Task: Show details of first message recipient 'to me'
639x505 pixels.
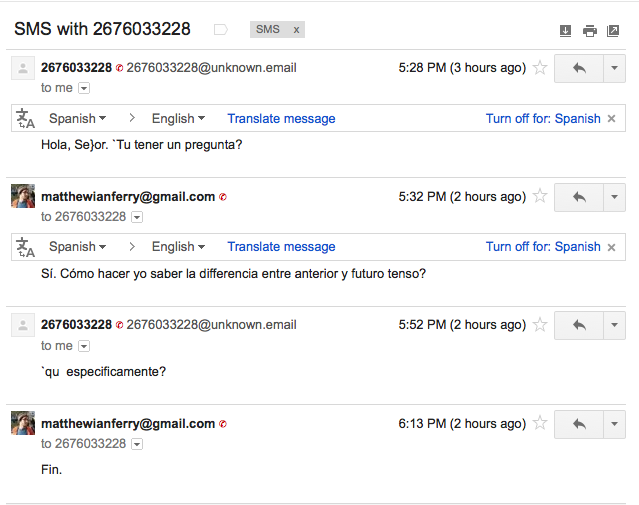Action: [x=84, y=88]
